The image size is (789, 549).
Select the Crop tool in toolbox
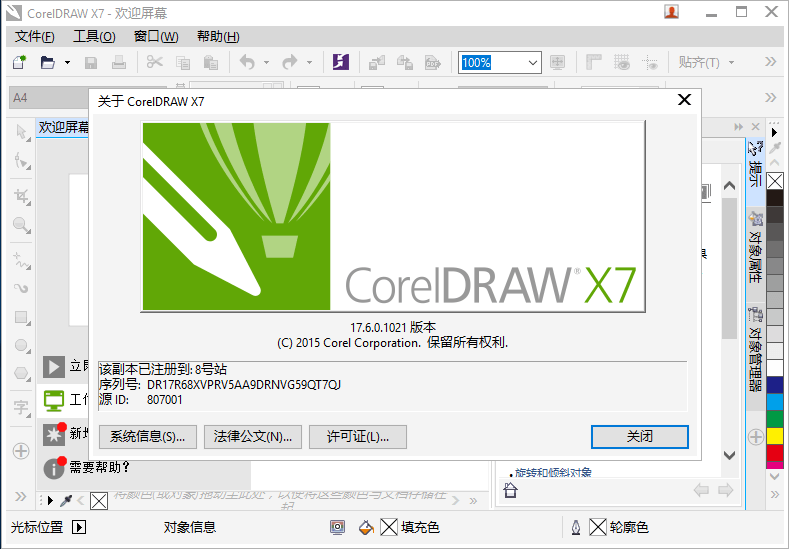click(x=22, y=196)
